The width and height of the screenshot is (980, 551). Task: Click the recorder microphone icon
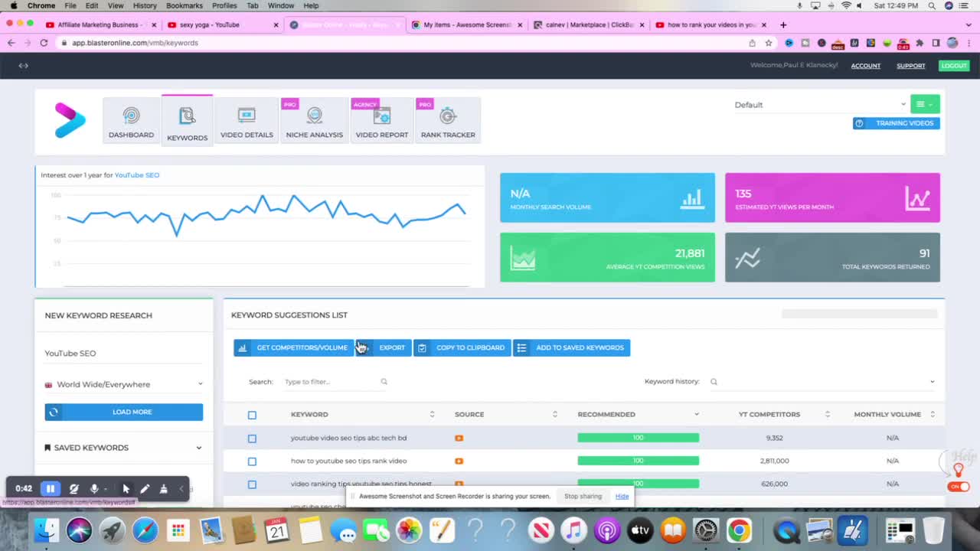94,488
